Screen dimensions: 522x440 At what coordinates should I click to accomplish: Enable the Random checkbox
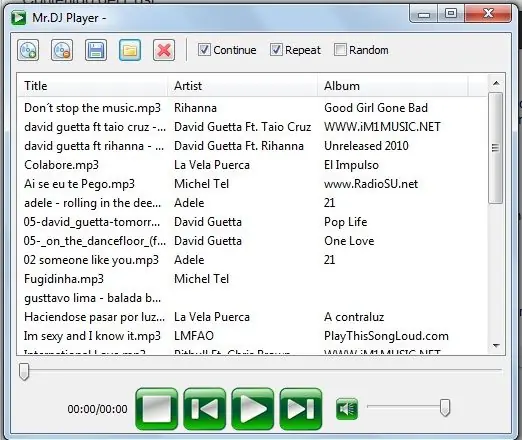coord(340,50)
